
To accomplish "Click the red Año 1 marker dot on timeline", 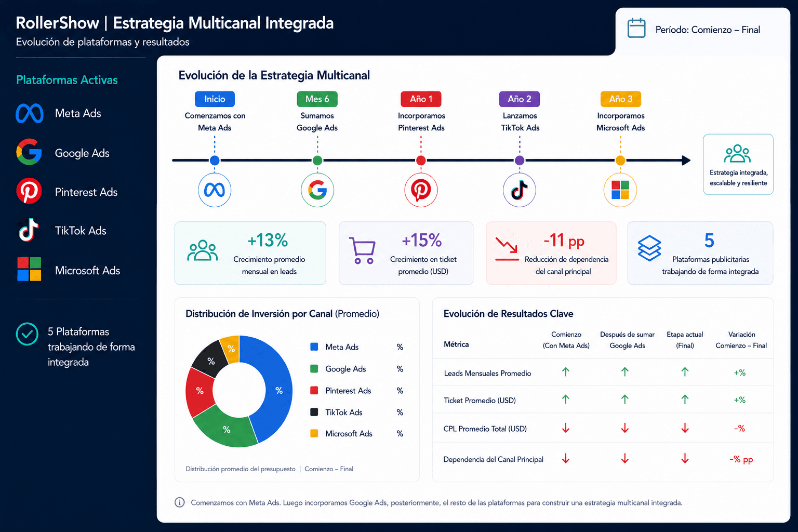I will pyautogui.click(x=421, y=161).
